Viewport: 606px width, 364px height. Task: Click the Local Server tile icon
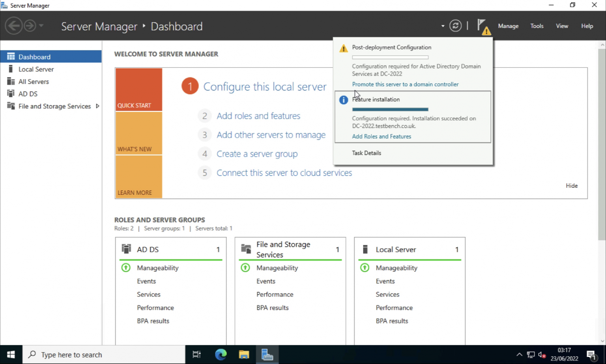pyautogui.click(x=364, y=248)
